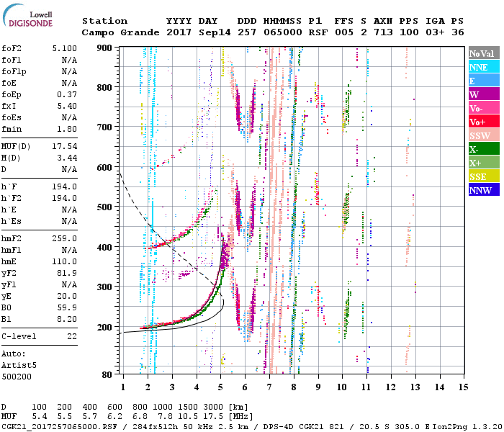Viewport: 504px width, 432px height.
Task: Click the yE value 20.0
Action: [67, 297]
